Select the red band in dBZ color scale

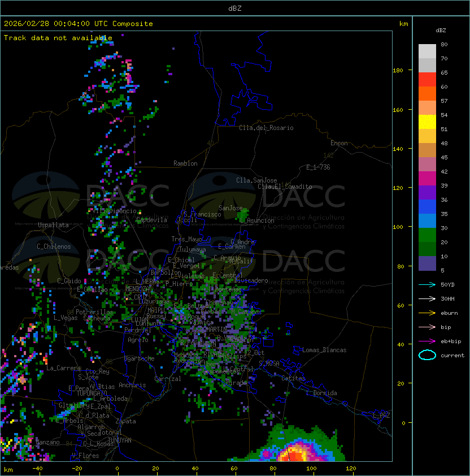pos(427,80)
